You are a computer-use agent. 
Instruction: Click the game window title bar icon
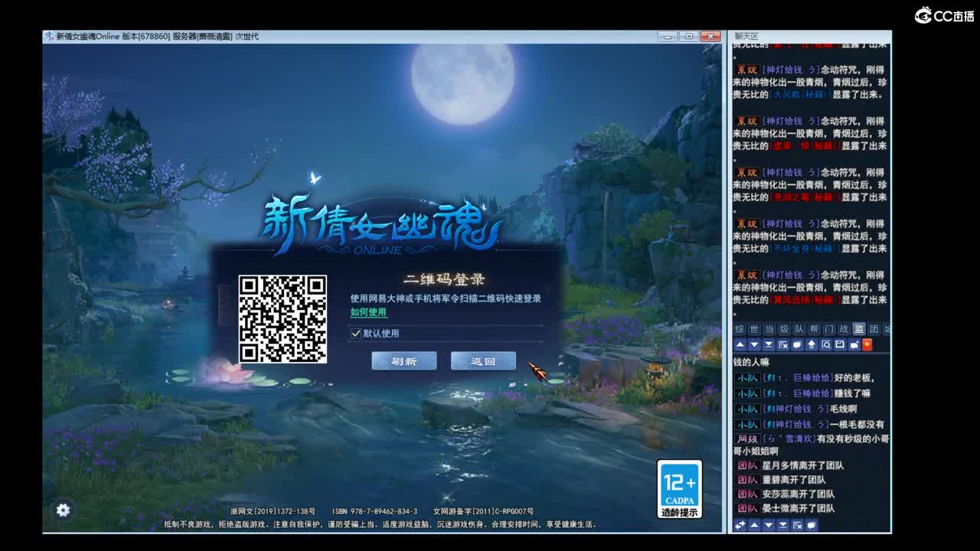[x=49, y=36]
